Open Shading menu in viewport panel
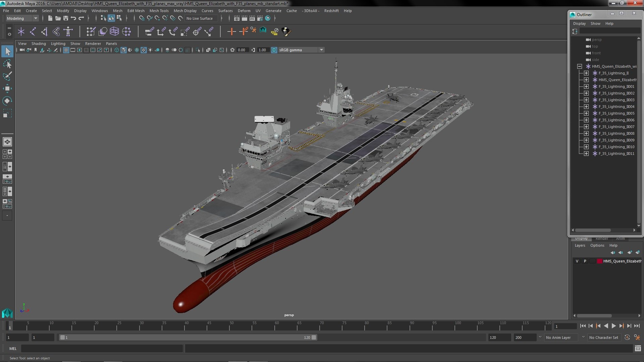The image size is (644, 362). 39,44
